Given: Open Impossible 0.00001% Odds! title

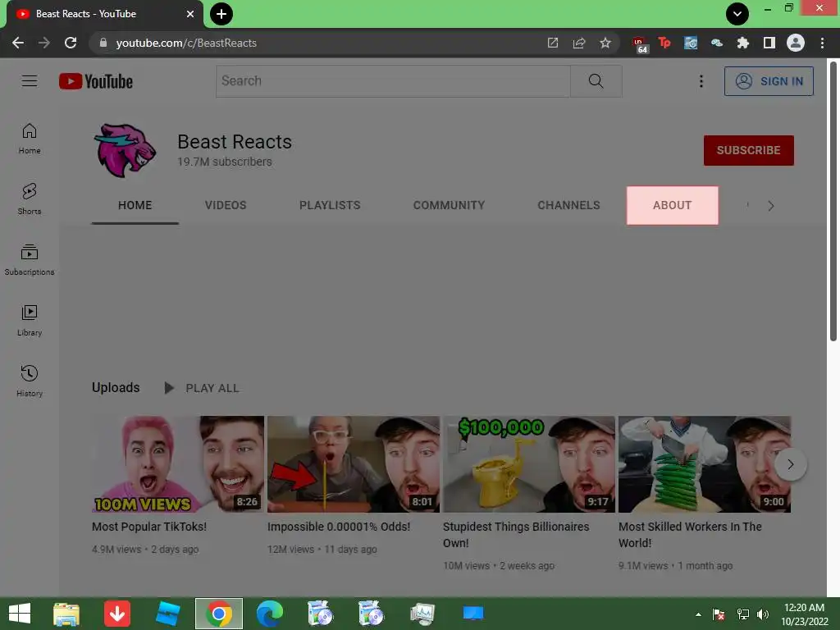Looking at the screenshot, I should click(339, 527).
